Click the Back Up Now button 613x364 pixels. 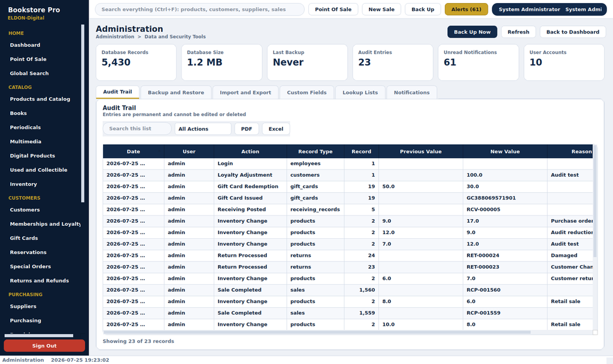[x=472, y=32]
